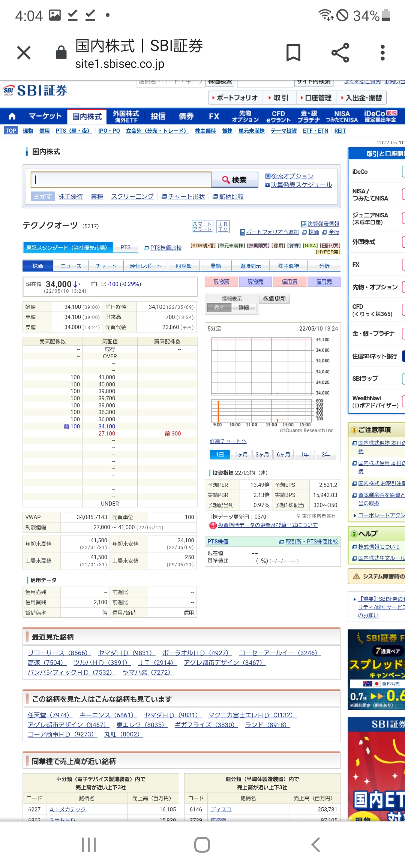
Task: Switch to 評価レポート tab
Action: click(145, 266)
